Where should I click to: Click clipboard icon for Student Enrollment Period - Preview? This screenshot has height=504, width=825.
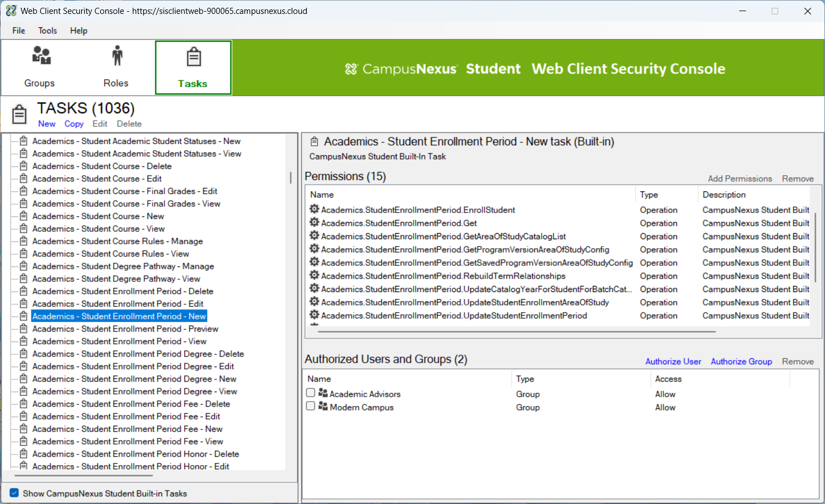click(x=23, y=328)
